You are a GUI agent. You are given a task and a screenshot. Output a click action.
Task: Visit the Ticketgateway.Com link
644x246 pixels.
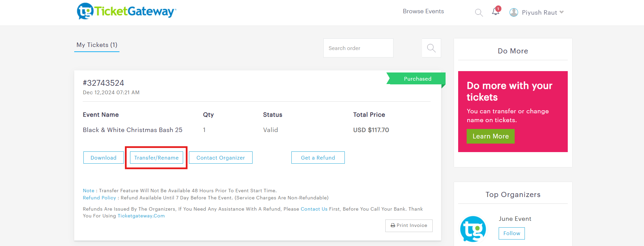(141, 216)
